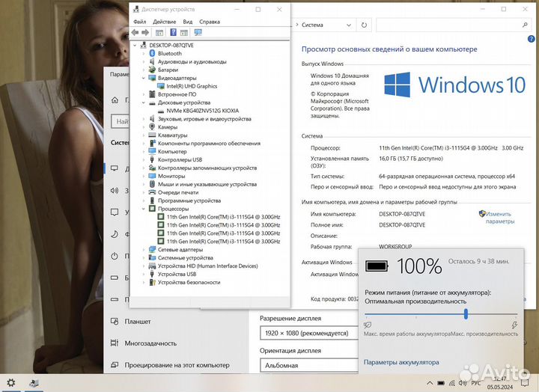Click the Settings search box in Параметры window
Screen dimensions: 539x392
point(120,121)
